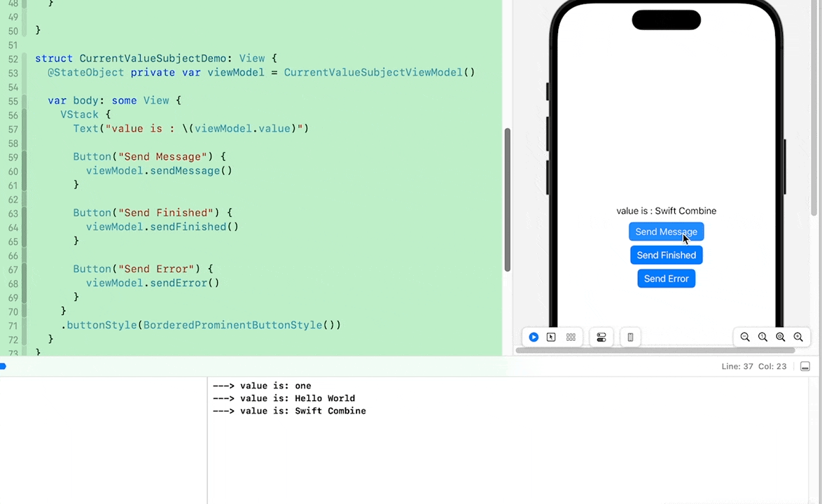Screen dimensions: 822x504
Task: Click console line 'value is: Swift Combine'
Action: 289,411
